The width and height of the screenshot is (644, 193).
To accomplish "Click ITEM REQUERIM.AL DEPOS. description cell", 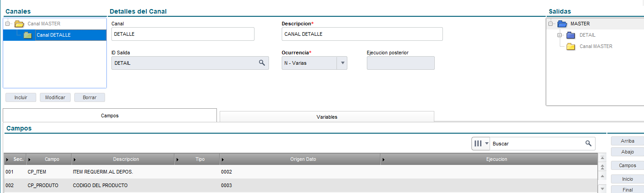I will pos(123,172).
